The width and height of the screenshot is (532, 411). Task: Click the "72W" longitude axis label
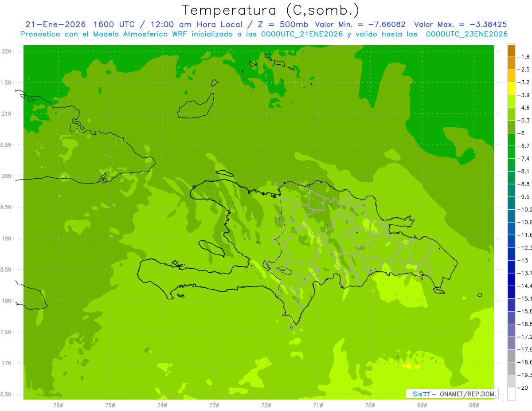click(266, 405)
